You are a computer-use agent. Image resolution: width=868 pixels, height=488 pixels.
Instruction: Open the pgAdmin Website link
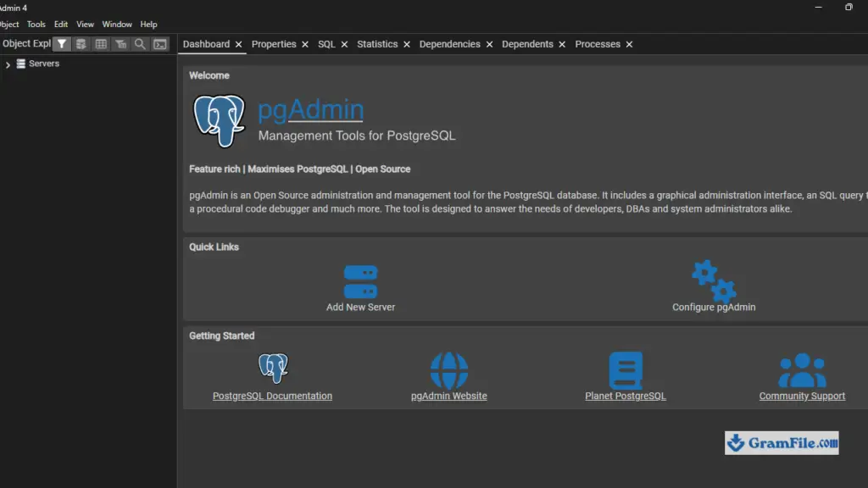coord(449,396)
